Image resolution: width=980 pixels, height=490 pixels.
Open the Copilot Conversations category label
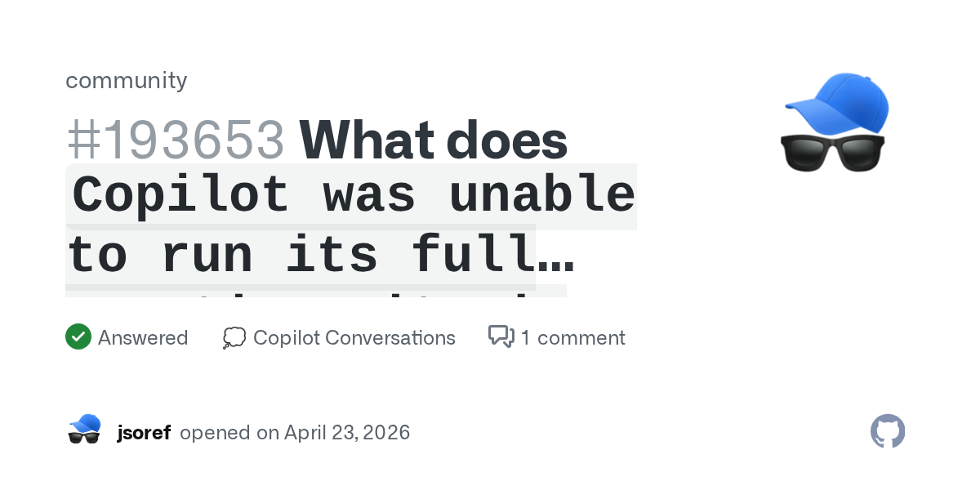click(x=354, y=337)
